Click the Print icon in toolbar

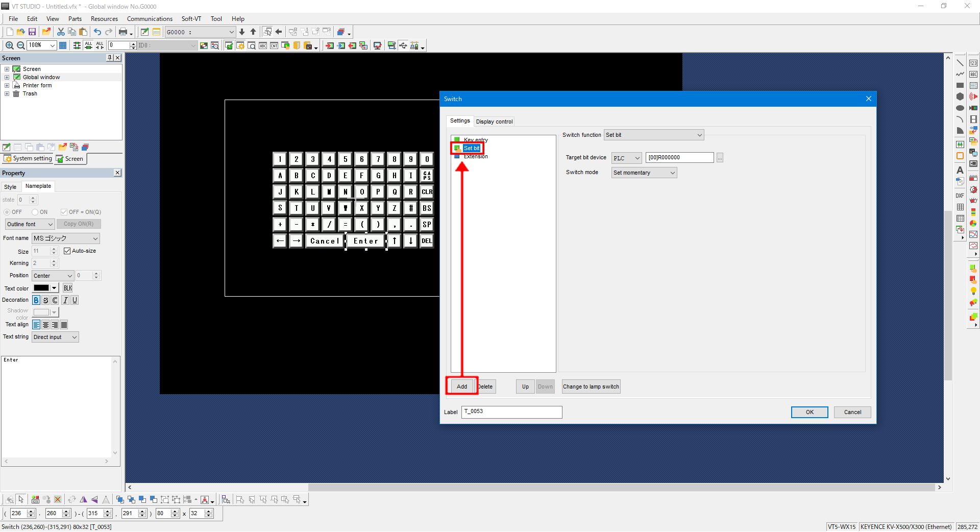(123, 32)
